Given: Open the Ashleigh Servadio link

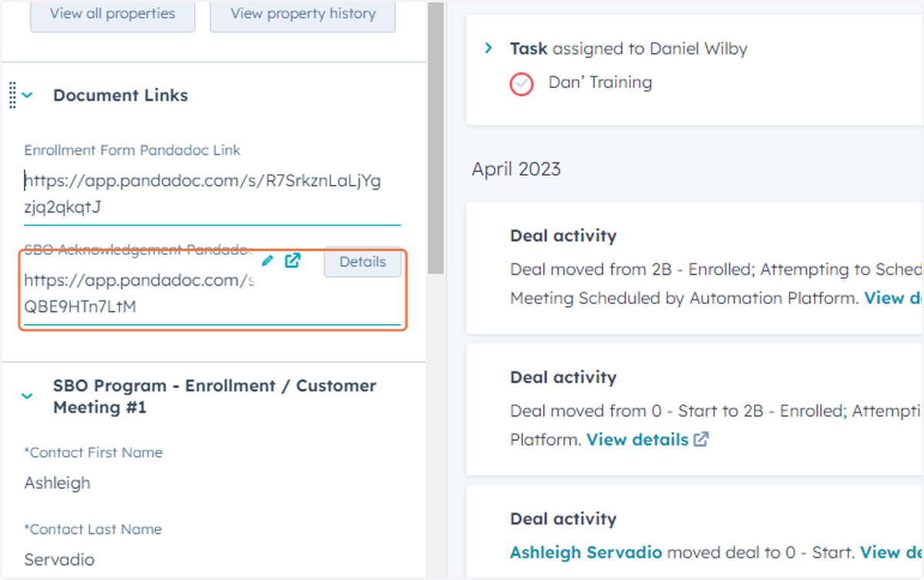Looking at the screenshot, I should (586, 552).
